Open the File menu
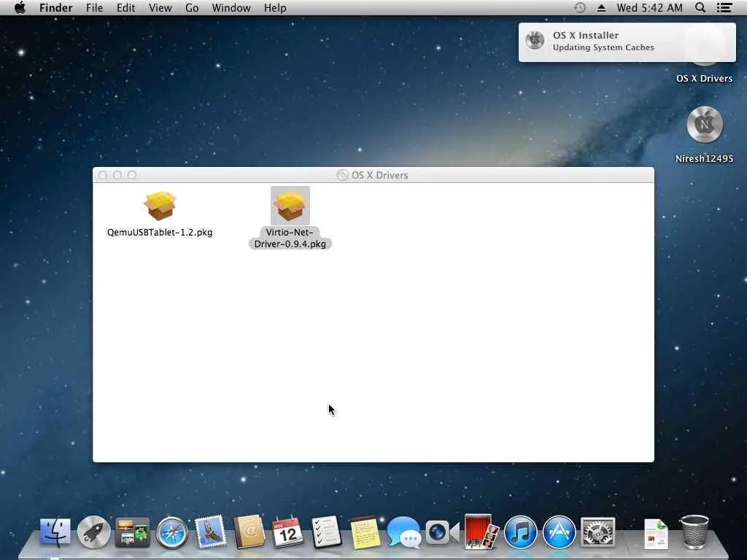 pos(94,7)
